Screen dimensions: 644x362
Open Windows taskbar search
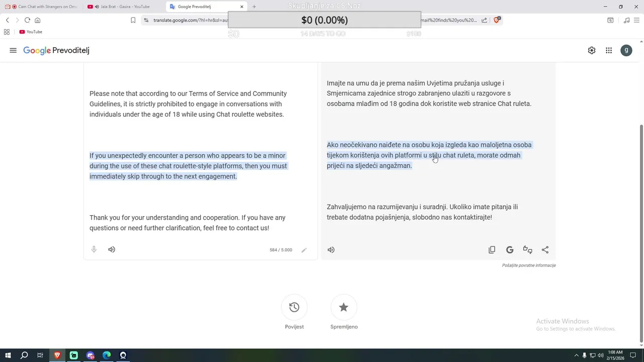[x=24, y=355]
